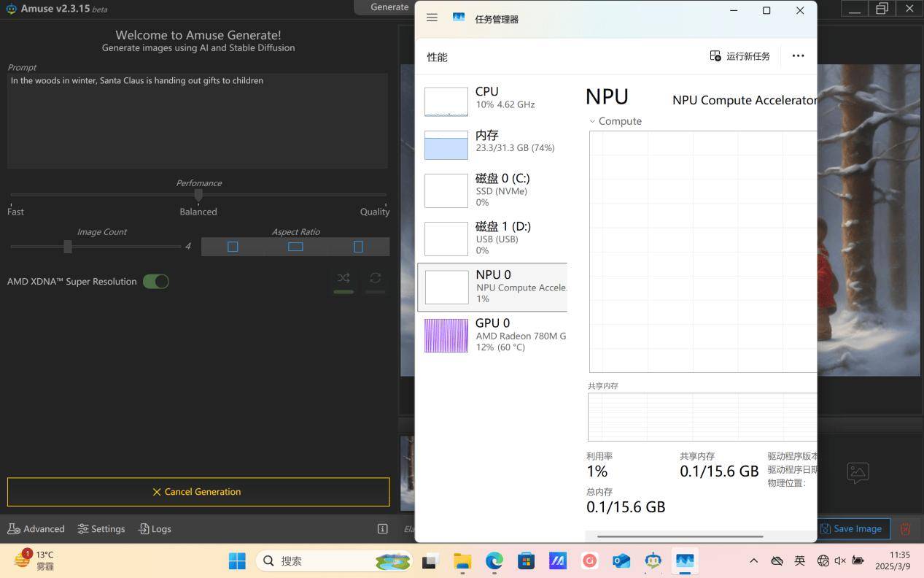Click the Cancel Generation button

[x=198, y=492]
